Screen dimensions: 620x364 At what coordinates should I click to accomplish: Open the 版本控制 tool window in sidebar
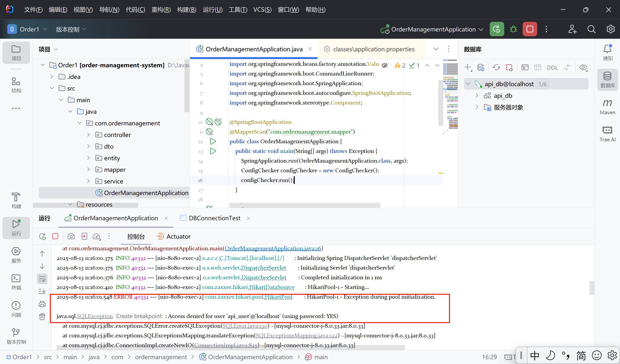click(x=16, y=336)
